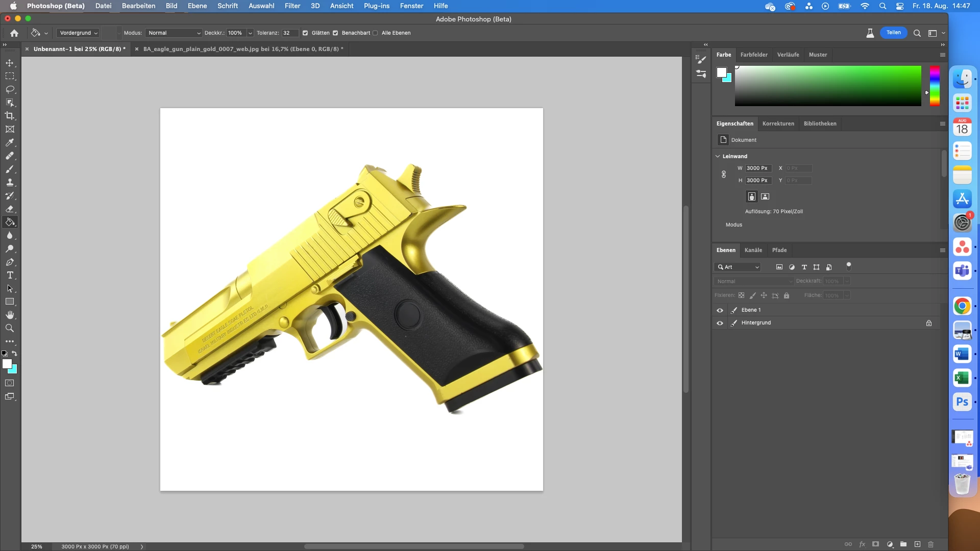Select the Crop tool
The width and height of the screenshot is (980, 551).
click(x=10, y=116)
